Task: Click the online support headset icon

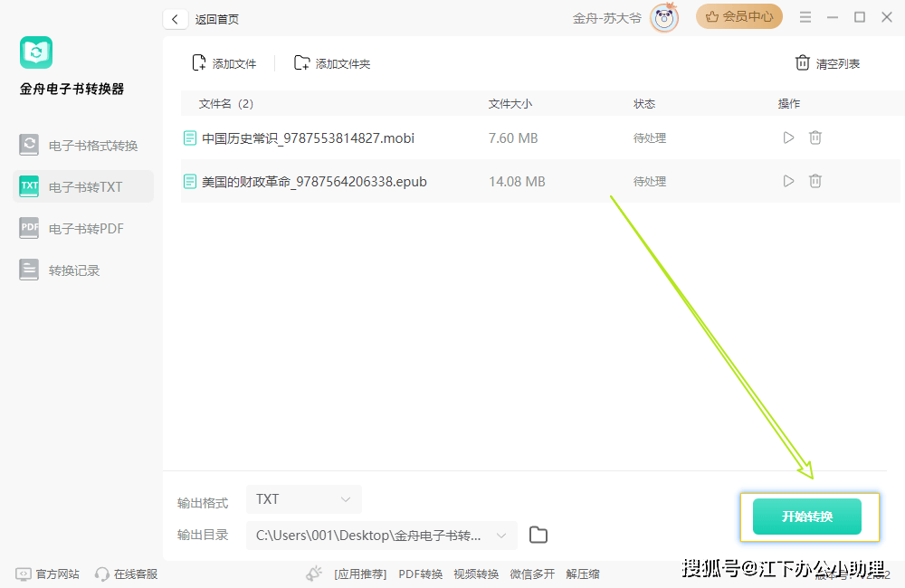Action: tap(101, 574)
